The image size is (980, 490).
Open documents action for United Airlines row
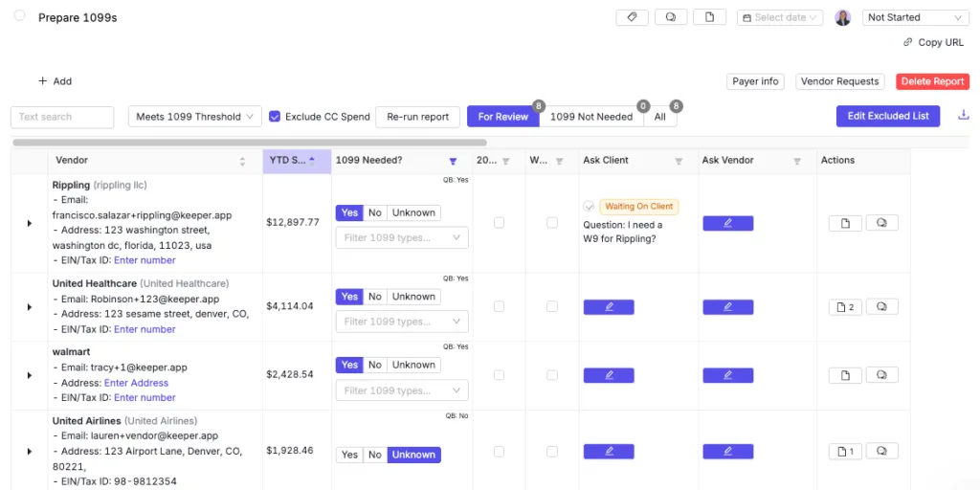click(845, 451)
